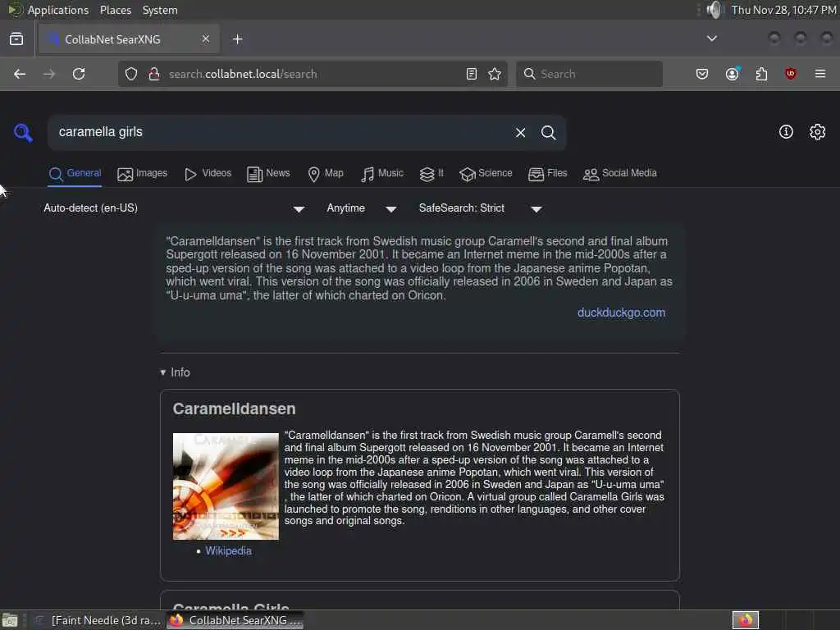Screen dimensions: 840x630
Task: Switch to Videos search category
Action: click(x=208, y=174)
